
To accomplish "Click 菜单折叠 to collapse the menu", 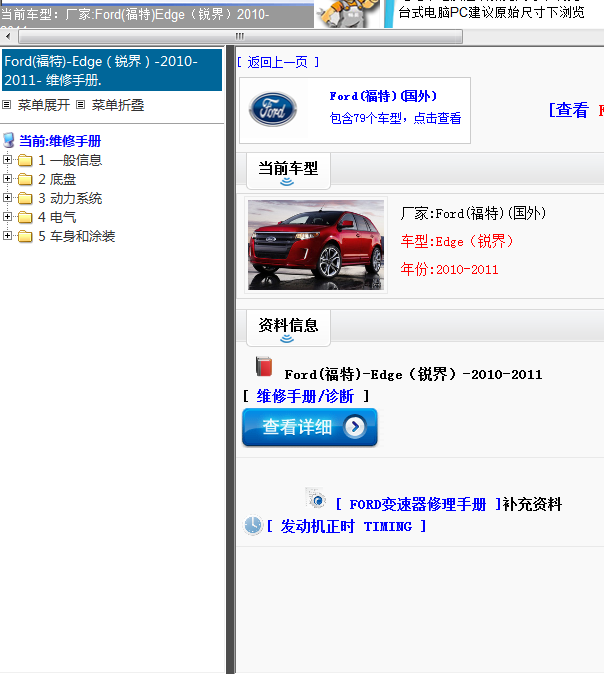I will coord(118,105).
